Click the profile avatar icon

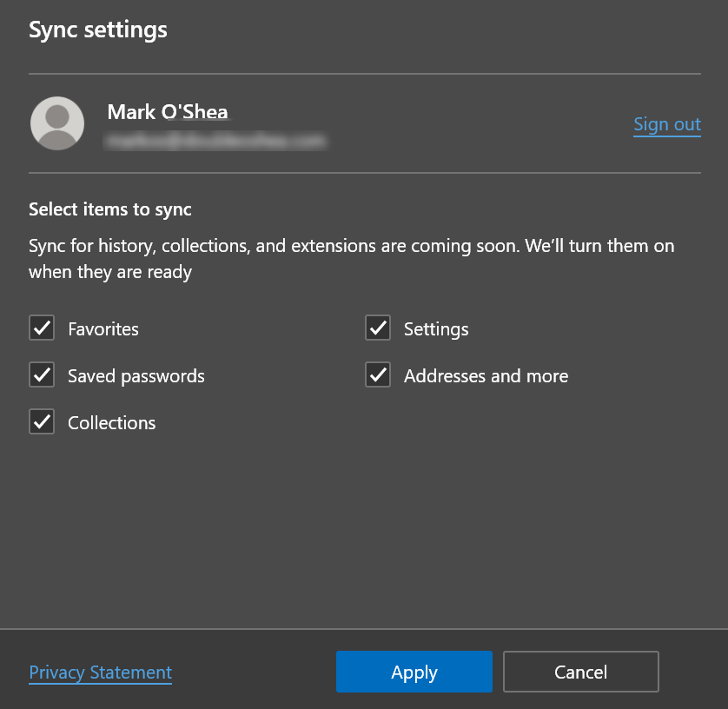click(57, 123)
